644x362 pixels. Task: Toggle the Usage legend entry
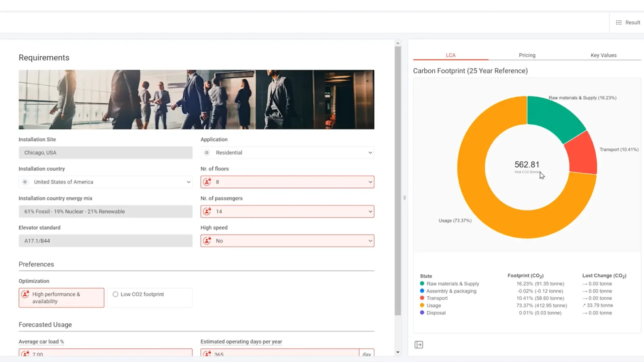pos(433,306)
